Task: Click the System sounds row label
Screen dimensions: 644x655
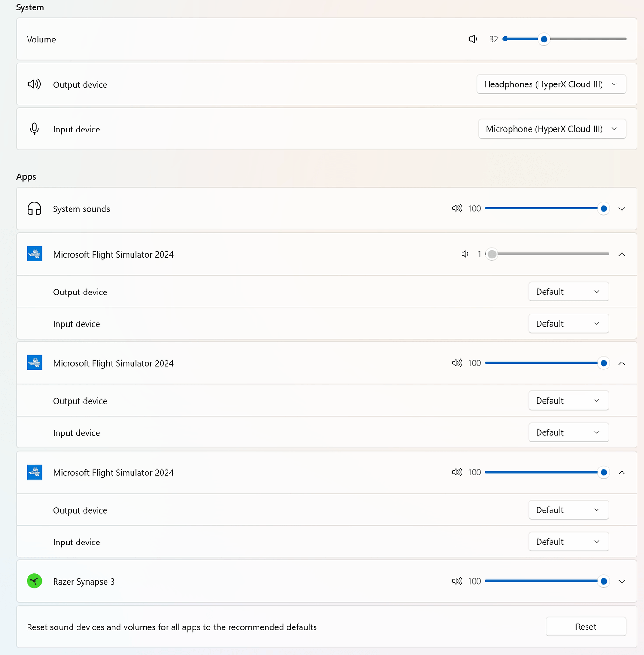Action: click(82, 209)
